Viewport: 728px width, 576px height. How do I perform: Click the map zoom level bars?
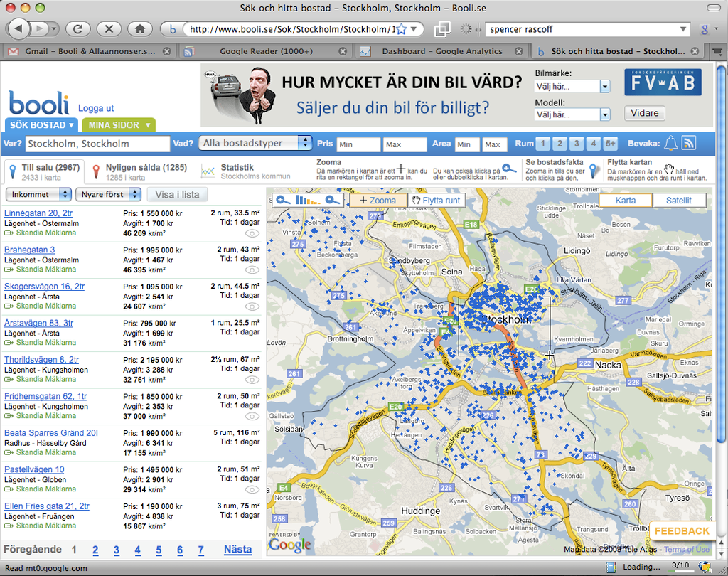(308, 201)
